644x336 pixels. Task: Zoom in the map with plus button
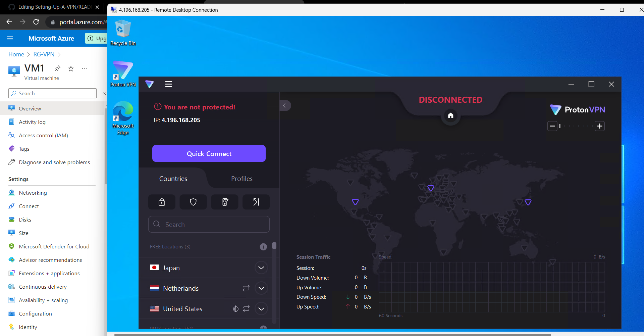600,126
